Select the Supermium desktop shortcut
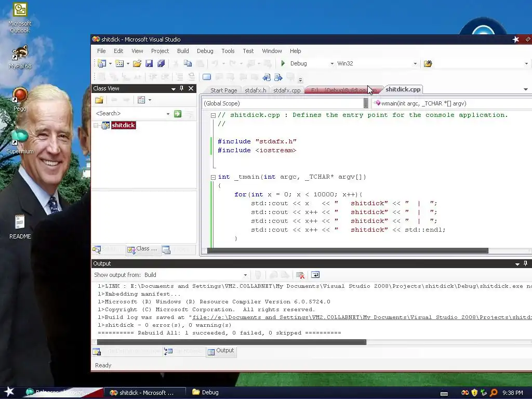 pyautogui.click(x=20, y=142)
